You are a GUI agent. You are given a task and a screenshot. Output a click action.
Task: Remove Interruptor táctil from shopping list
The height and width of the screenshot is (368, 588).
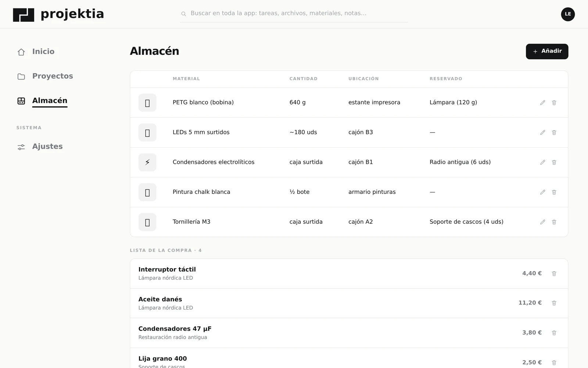pos(554,273)
